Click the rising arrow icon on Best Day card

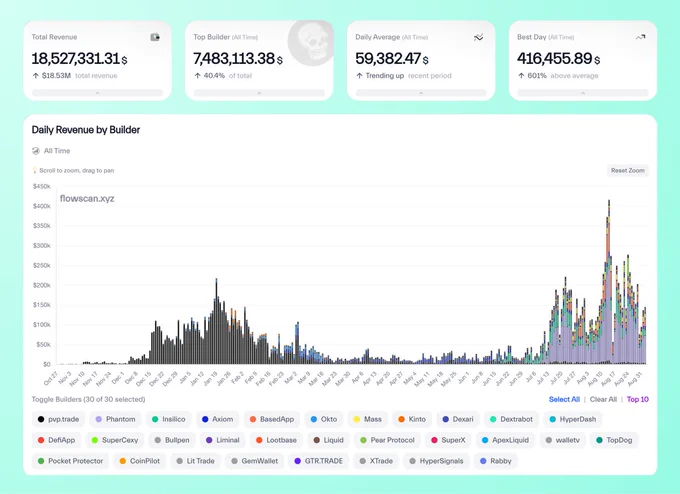point(641,37)
